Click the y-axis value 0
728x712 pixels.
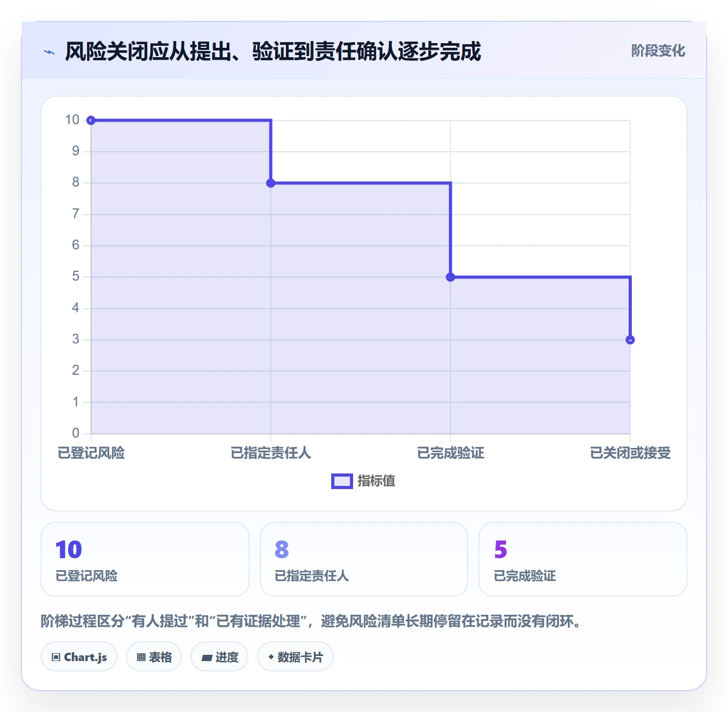[x=76, y=433]
